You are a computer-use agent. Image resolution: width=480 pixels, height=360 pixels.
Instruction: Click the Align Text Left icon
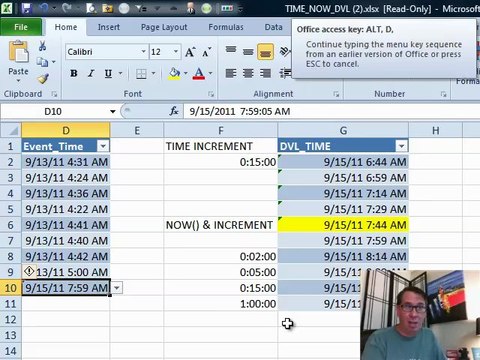231,73
